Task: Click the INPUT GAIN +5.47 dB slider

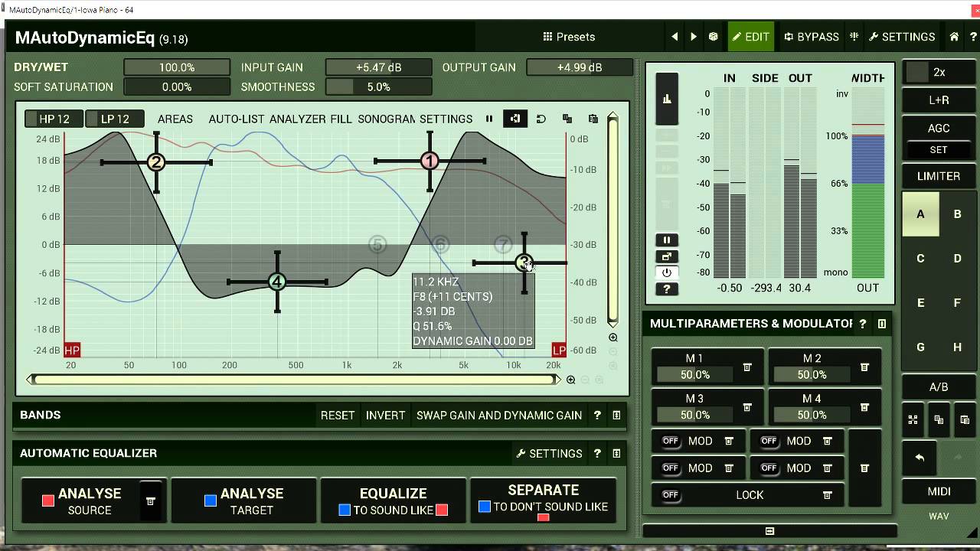Action: (x=378, y=67)
